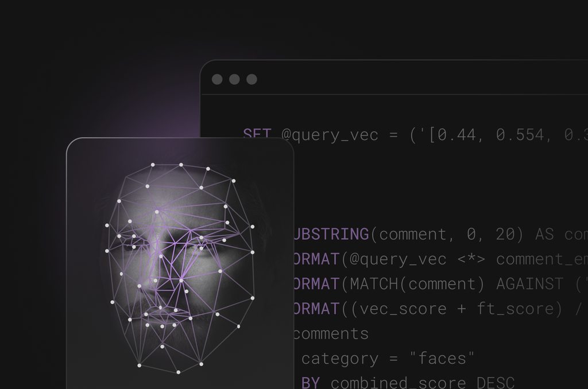Click the middle window control dot
The width and height of the screenshot is (588, 389).
(234, 79)
